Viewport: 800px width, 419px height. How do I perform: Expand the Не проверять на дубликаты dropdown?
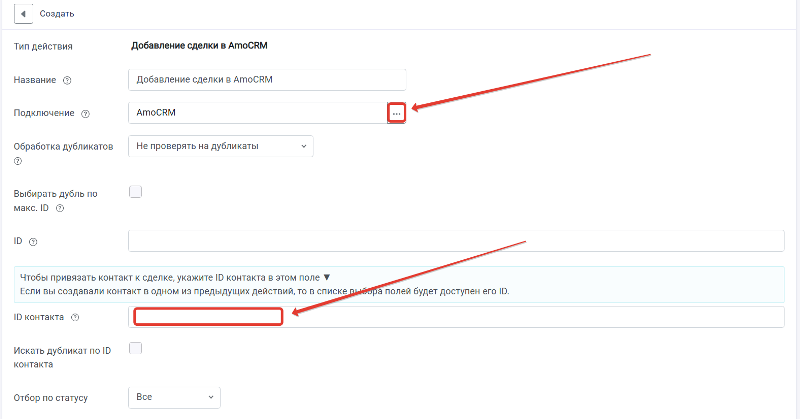[x=220, y=146]
